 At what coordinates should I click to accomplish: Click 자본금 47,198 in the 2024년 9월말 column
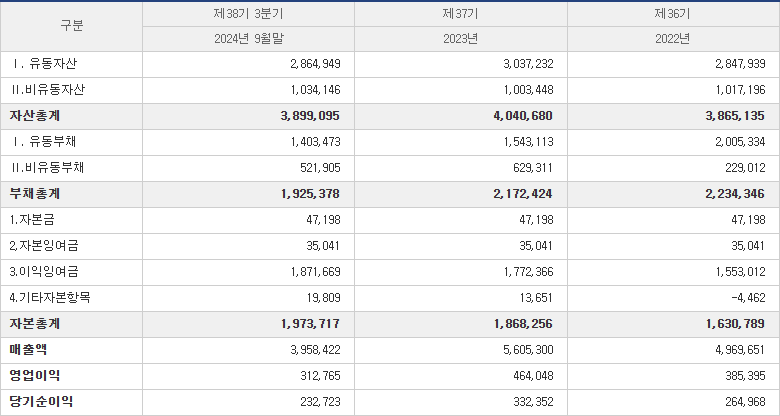point(323,220)
